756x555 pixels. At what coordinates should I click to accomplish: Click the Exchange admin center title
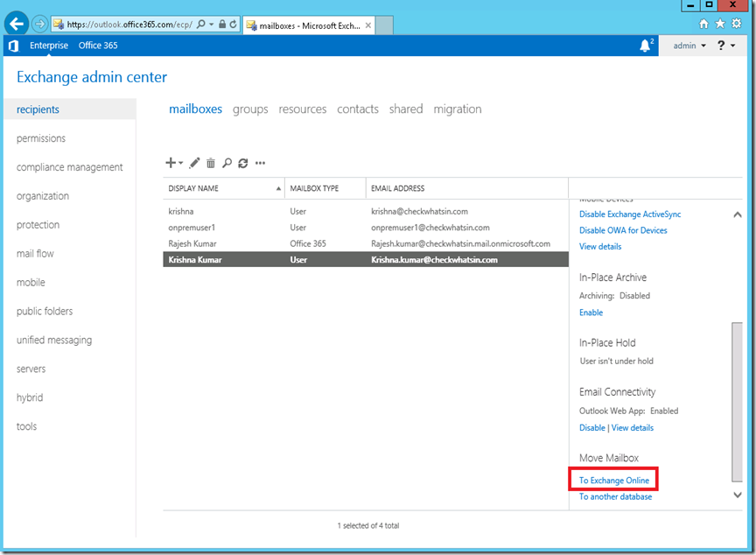pos(92,77)
